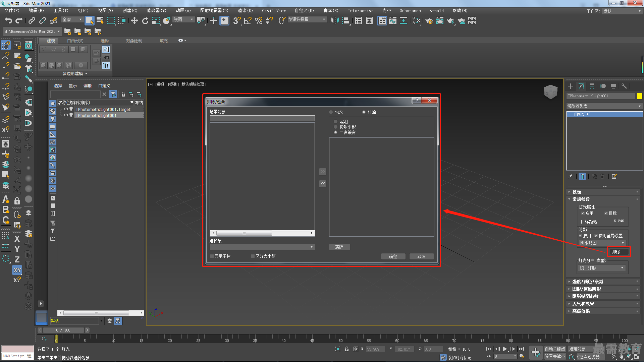Screen dimensions: 644x362
Task: Click the 排除... button in light parameters
Action: 619,252
